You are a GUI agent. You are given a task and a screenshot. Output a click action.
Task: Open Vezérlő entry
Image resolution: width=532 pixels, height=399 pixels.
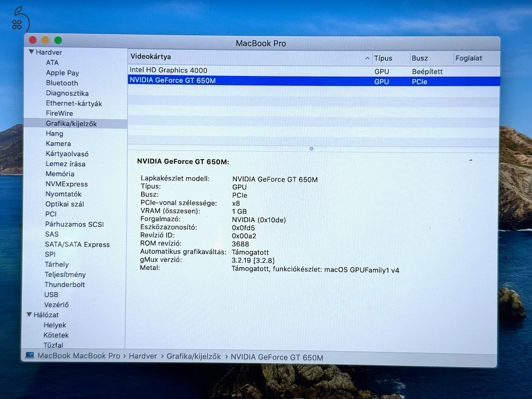pyautogui.click(x=57, y=305)
